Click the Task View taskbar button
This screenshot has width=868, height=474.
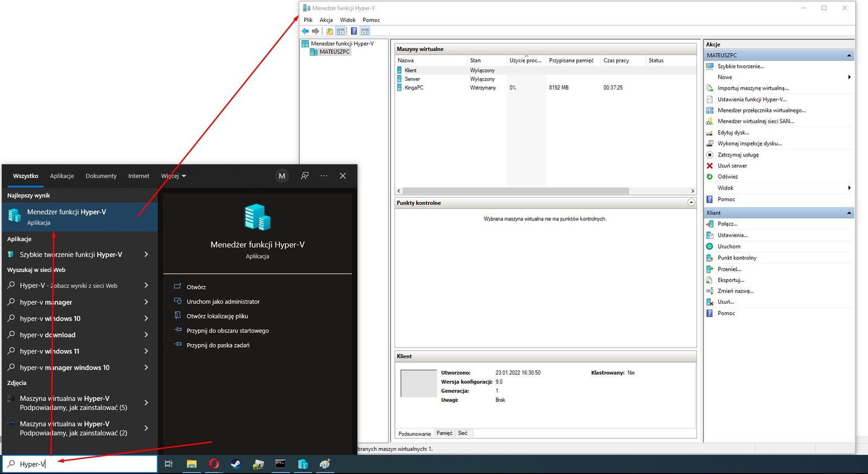(169, 464)
